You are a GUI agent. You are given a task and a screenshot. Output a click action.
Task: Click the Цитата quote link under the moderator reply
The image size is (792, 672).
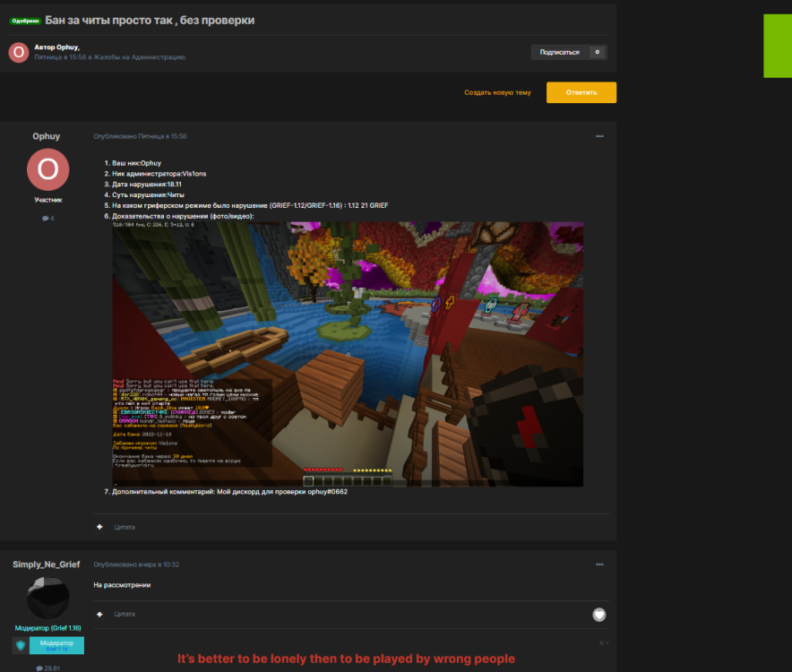tap(125, 615)
